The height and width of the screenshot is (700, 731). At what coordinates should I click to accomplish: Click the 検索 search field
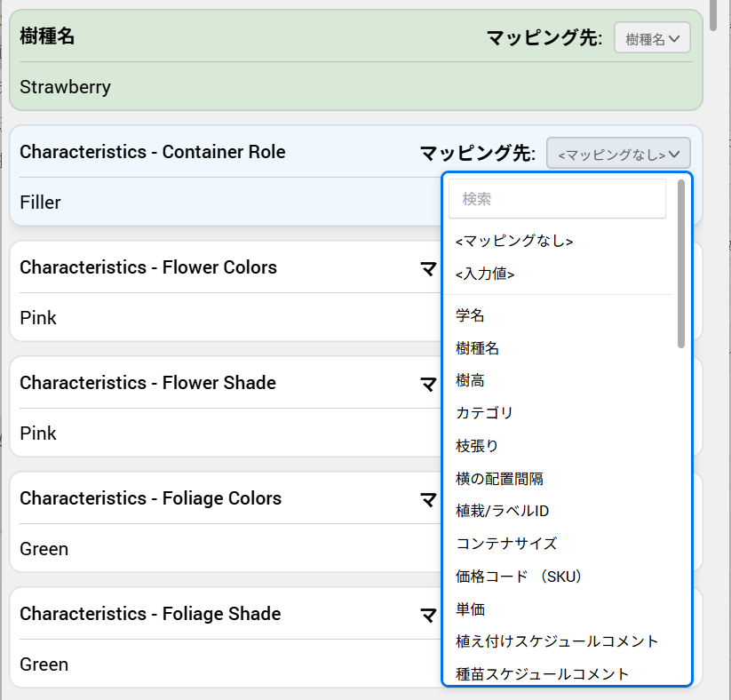557,199
